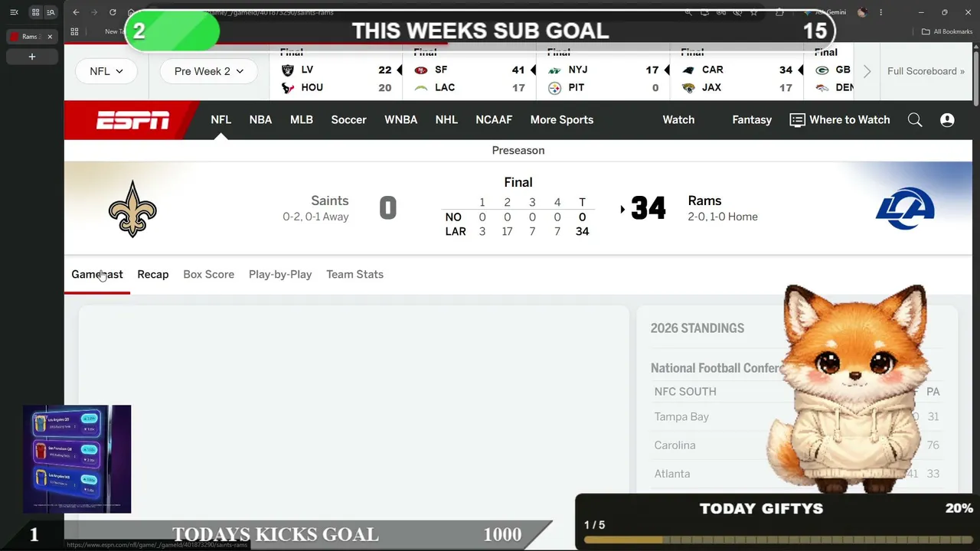Click the Raiders logo in scoreboard
The height and width of the screenshot is (551, 980).
click(288, 70)
